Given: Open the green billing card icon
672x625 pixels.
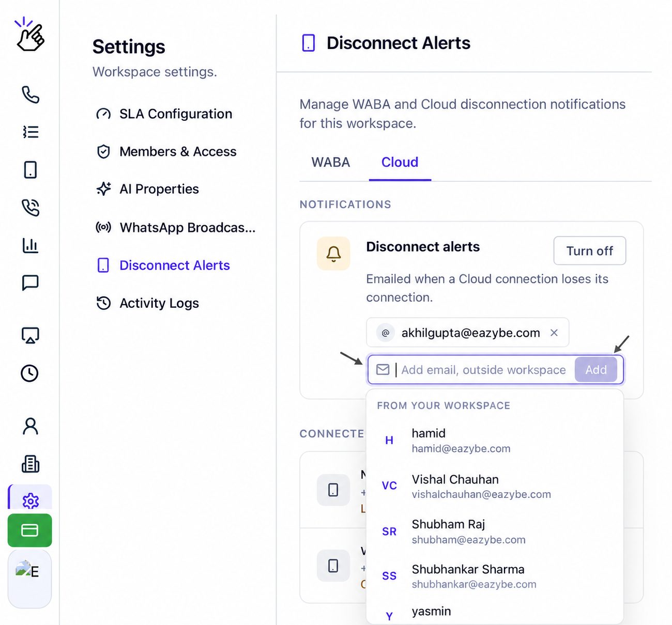Looking at the screenshot, I should pyautogui.click(x=29, y=530).
